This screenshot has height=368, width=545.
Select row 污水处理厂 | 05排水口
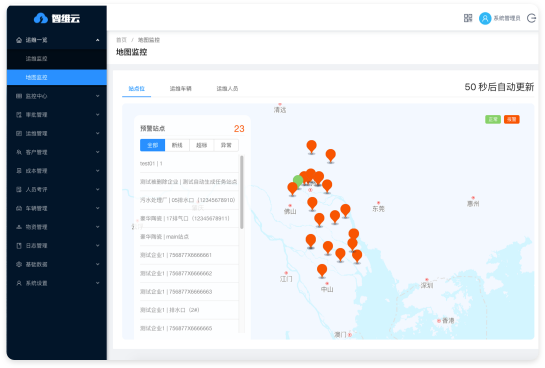pos(189,200)
